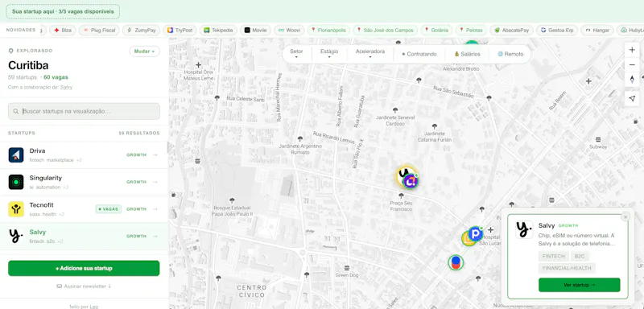Screen dimensions: 644x309
Task: Close the Salvy popup card
Action: pos(625,216)
